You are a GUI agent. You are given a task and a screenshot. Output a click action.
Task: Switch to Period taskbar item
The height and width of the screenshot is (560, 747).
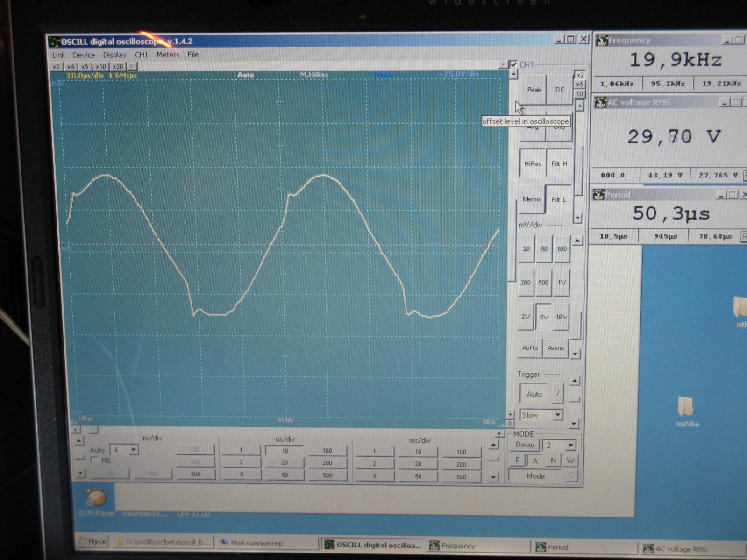point(584,547)
